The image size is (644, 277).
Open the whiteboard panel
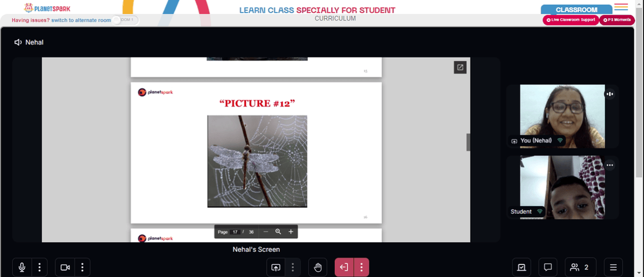[522, 267]
